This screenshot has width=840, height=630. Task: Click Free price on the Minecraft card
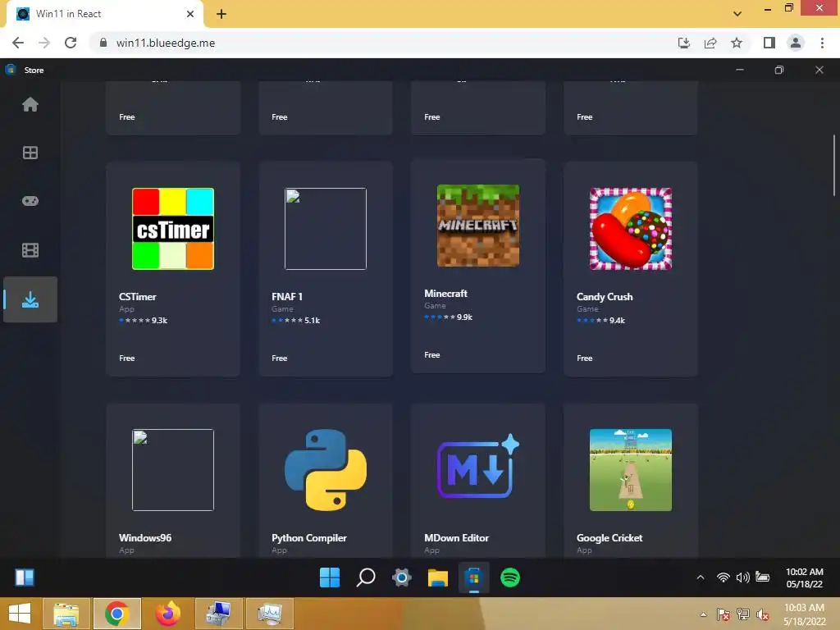click(431, 354)
